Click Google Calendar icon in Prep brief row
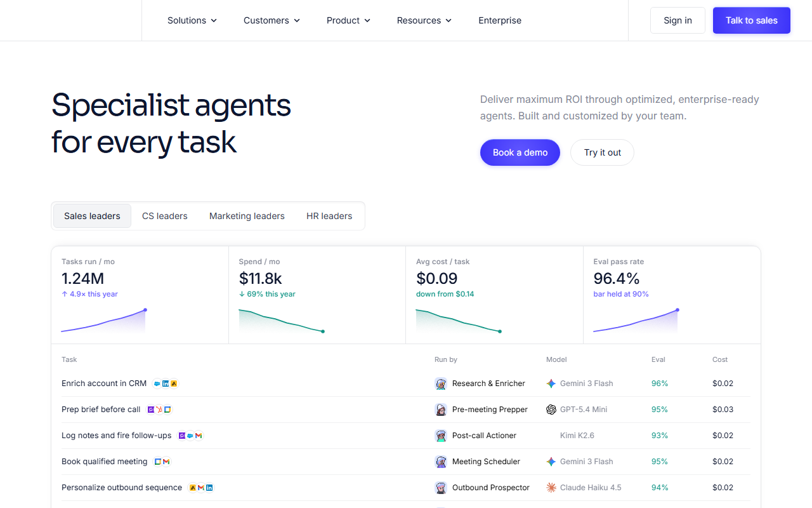Screen dimensions: 812x508 167,410
